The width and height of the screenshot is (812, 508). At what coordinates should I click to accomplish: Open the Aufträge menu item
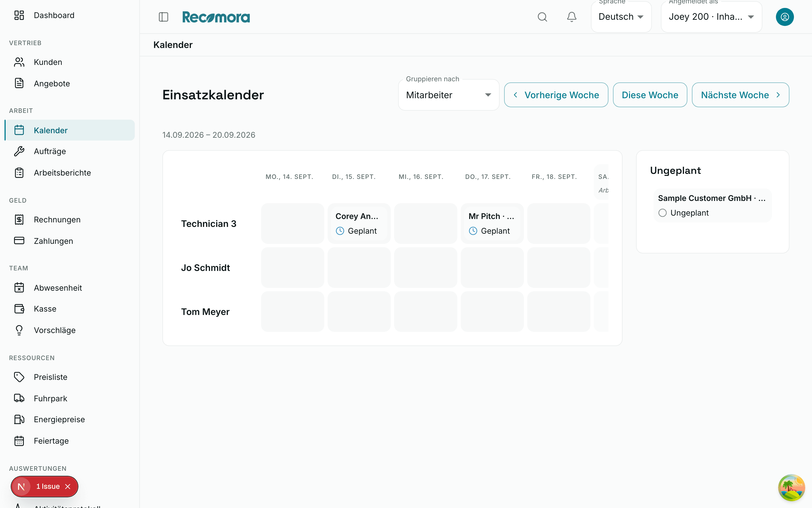click(70, 151)
